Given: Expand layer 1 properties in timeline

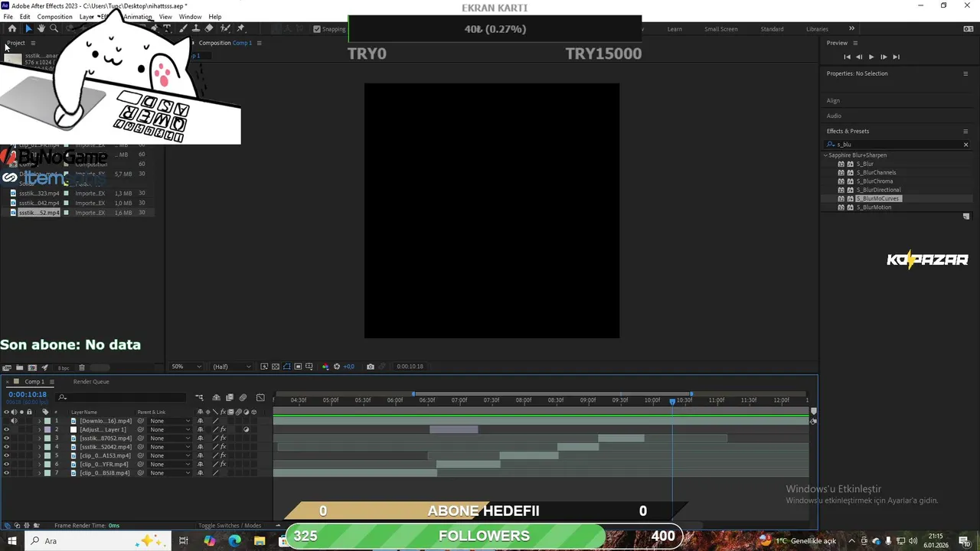Looking at the screenshot, I should click(39, 421).
